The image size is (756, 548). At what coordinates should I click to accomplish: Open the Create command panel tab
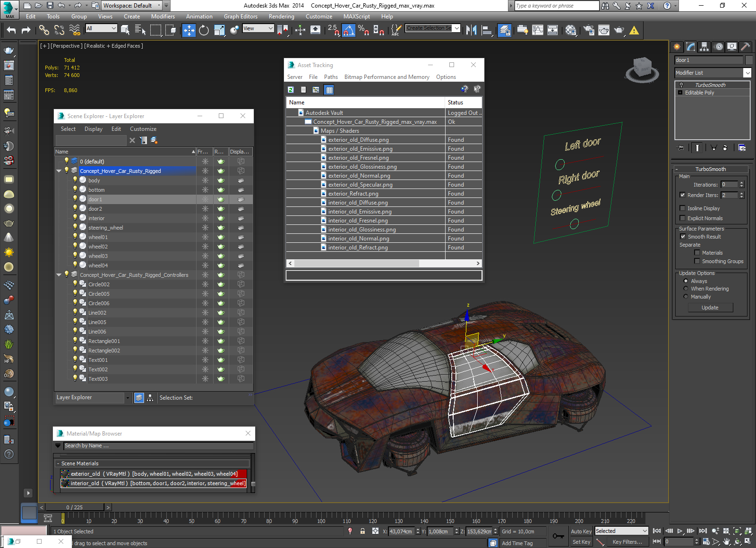pyautogui.click(x=677, y=47)
